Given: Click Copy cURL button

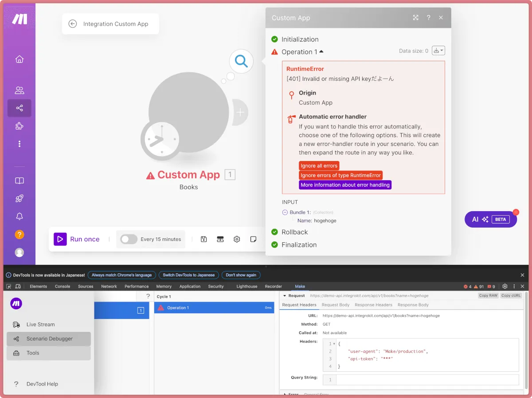Looking at the screenshot, I should [511, 296].
